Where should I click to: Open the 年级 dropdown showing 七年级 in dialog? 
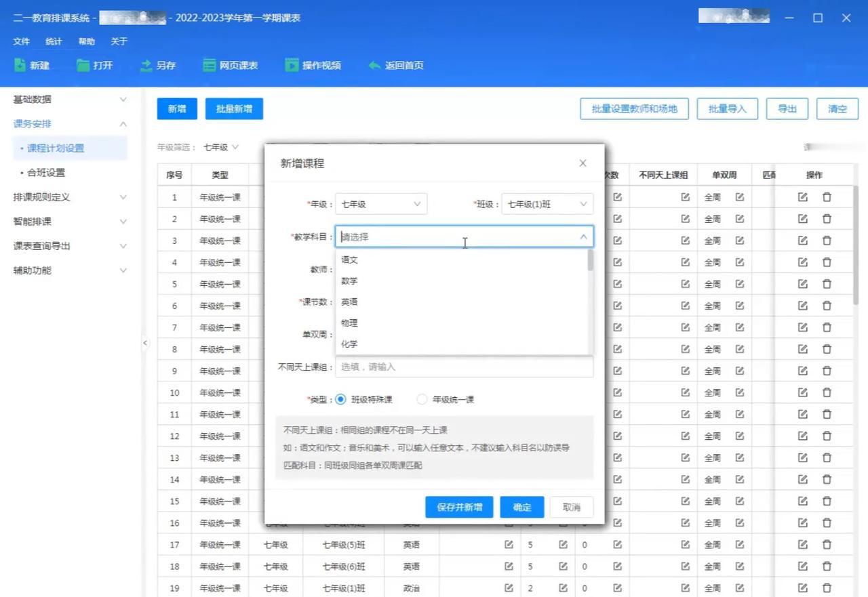[x=381, y=204]
